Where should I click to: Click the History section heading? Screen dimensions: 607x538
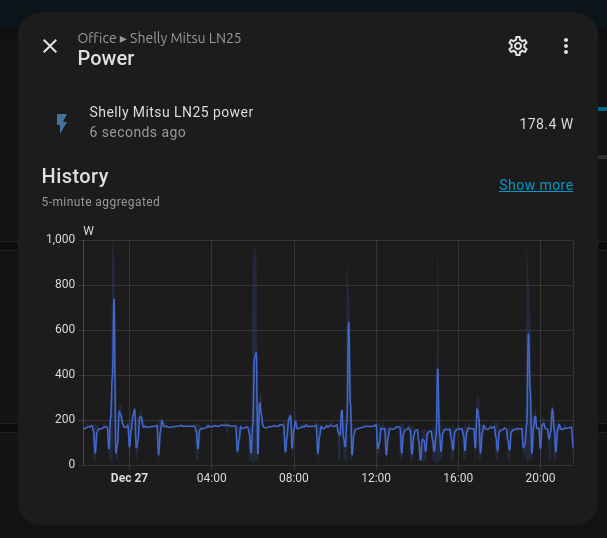click(x=75, y=176)
